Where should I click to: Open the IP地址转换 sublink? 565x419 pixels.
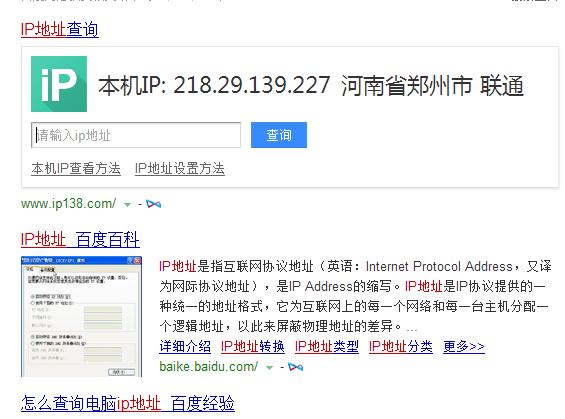[253, 347]
